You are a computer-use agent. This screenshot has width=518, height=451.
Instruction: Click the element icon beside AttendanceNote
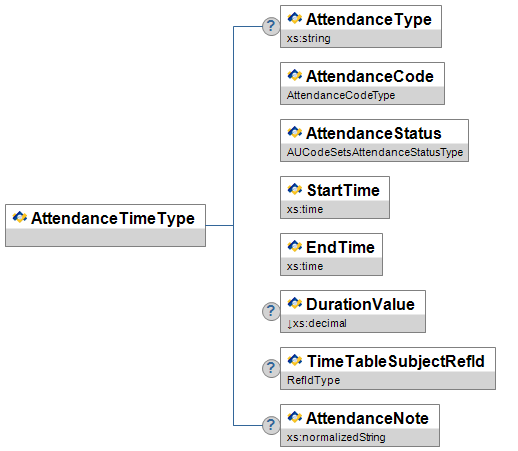click(295, 417)
